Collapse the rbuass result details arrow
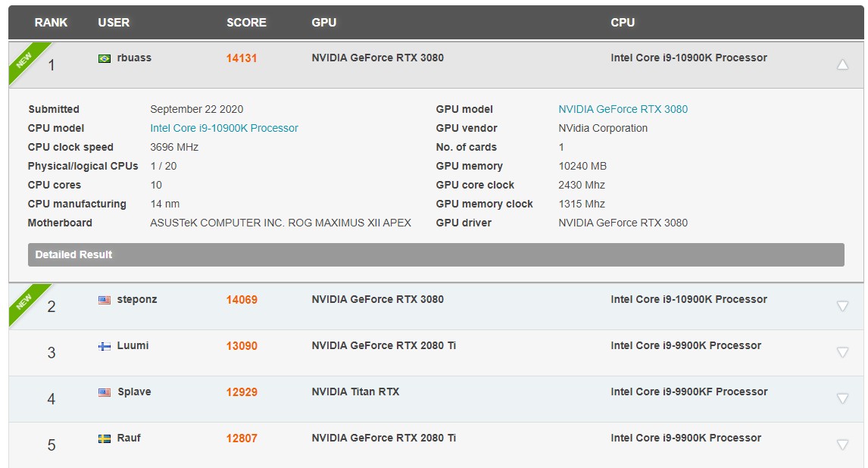This screenshot has width=868, height=468. tap(842, 65)
